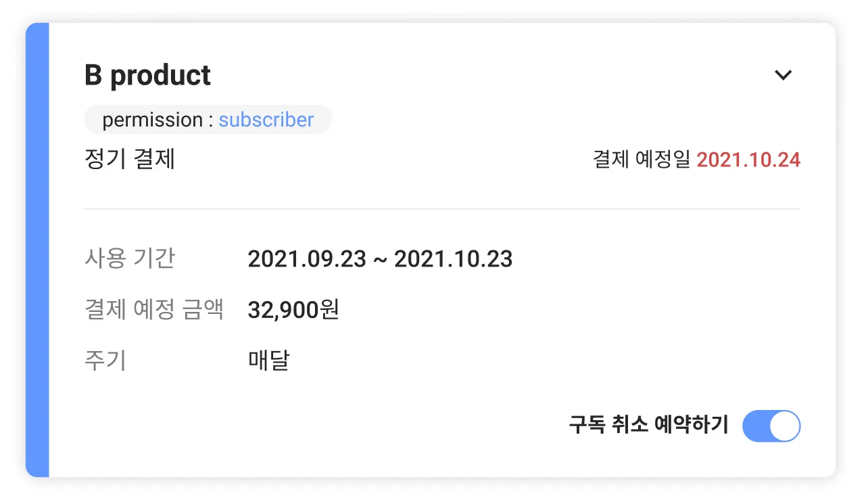Viewport: 868px width, 502px height.
Task: Select the 정기 결제 label
Action: (x=130, y=160)
